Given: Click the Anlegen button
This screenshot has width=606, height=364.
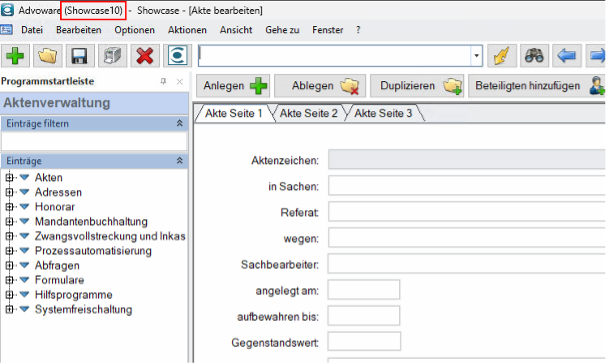Looking at the screenshot, I should [234, 86].
